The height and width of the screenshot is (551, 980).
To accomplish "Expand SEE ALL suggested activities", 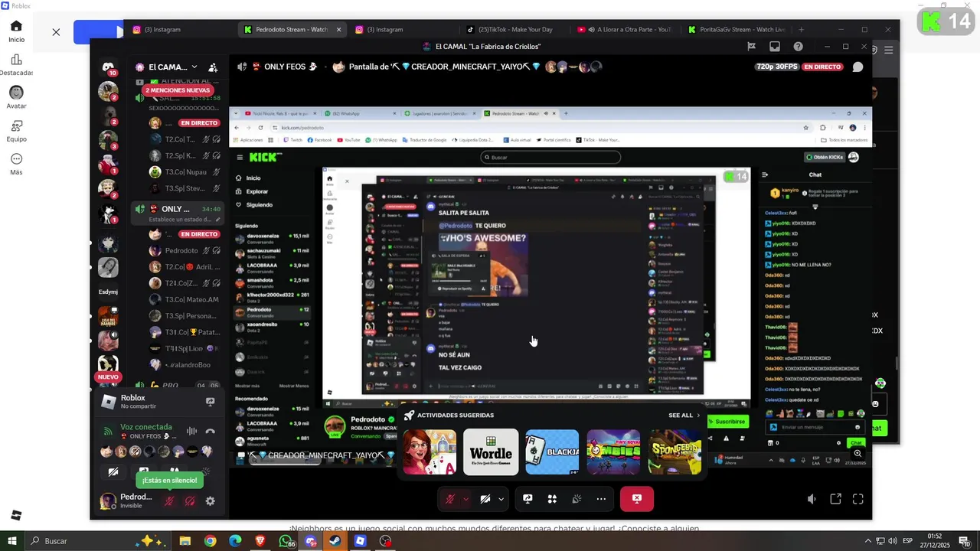I will pos(684,416).
